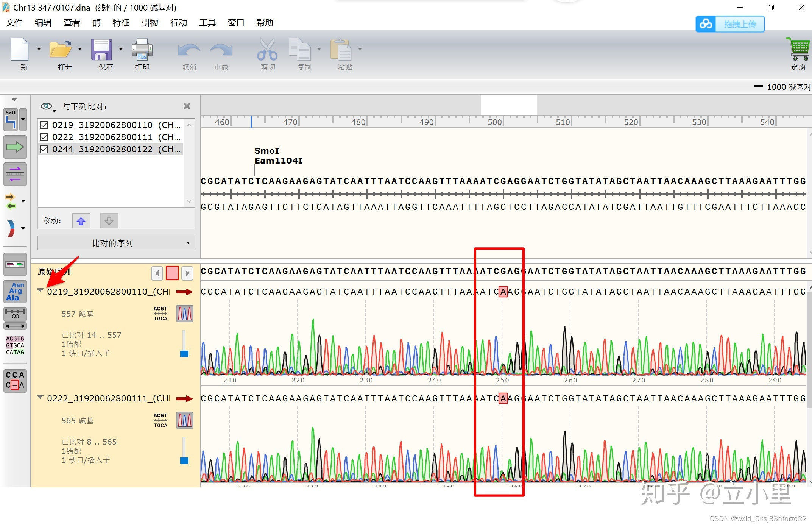Collapse the 0222_31920062800111 sequence entry

[x=40, y=397]
